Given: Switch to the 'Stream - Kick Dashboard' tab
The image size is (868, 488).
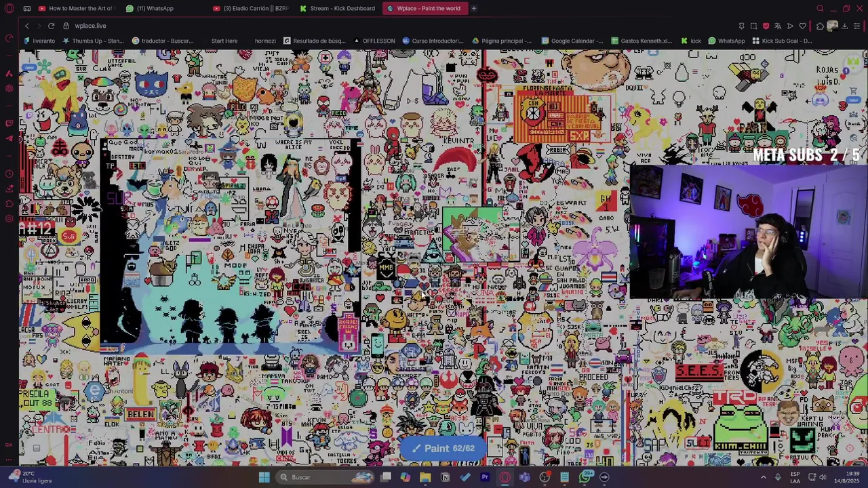Looking at the screenshot, I should [x=337, y=8].
